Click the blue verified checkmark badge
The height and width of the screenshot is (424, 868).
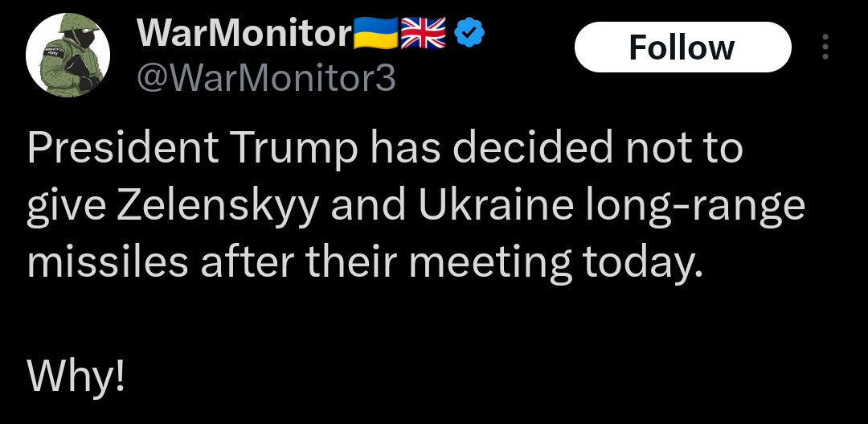coord(469,34)
